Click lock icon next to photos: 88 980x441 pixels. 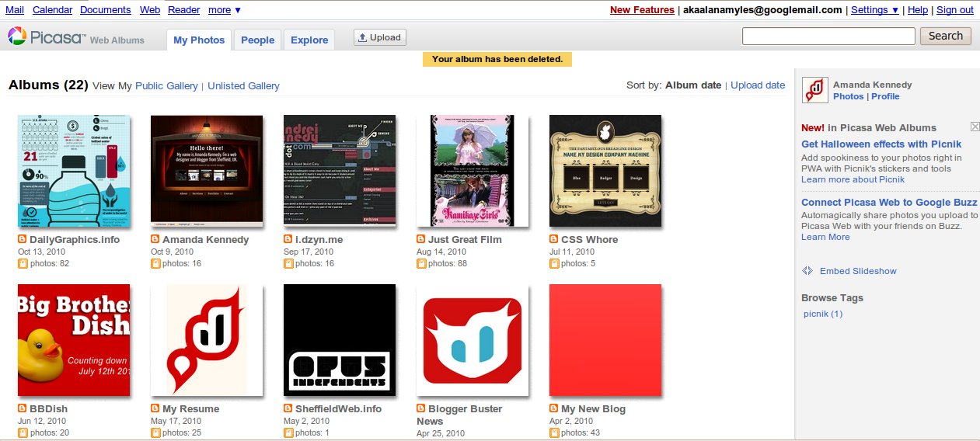point(421,264)
